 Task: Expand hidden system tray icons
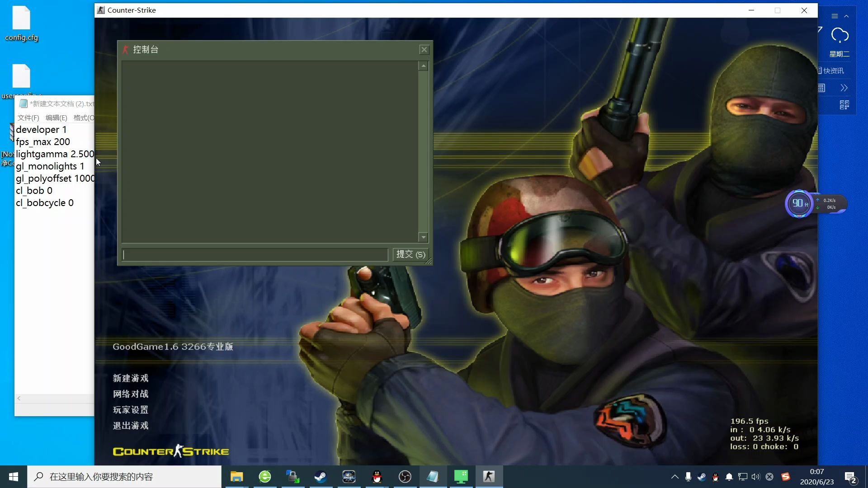(x=675, y=477)
